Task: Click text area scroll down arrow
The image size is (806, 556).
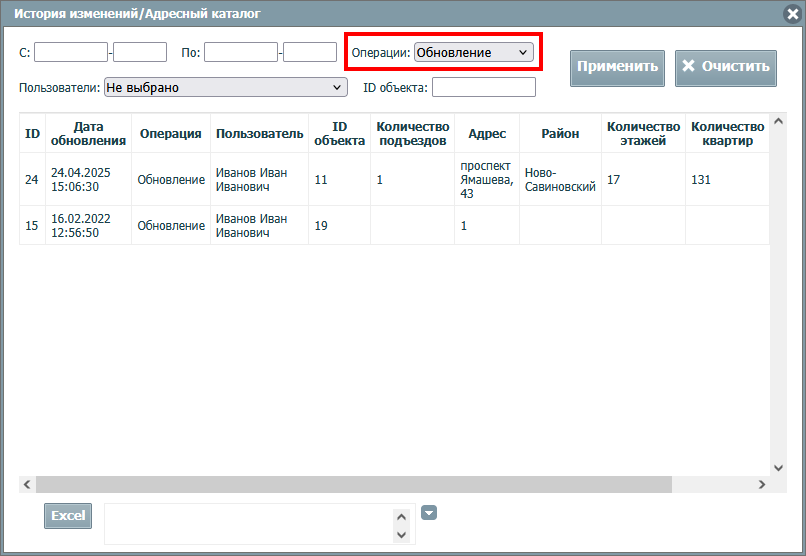Action: (x=402, y=535)
